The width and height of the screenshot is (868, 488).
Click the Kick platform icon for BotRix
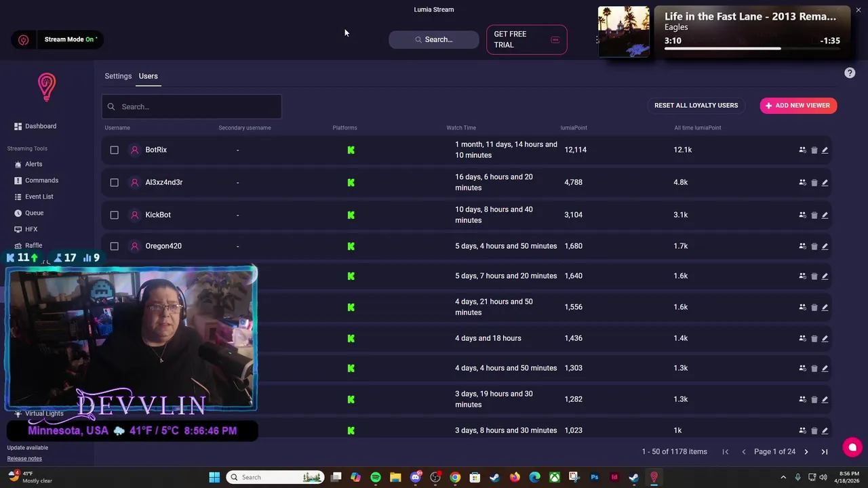(351, 150)
